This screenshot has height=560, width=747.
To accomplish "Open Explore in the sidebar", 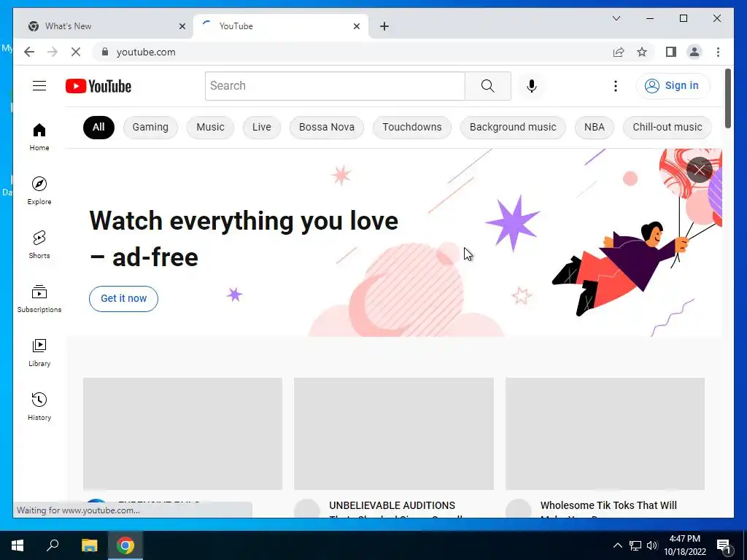I will [39, 190].
